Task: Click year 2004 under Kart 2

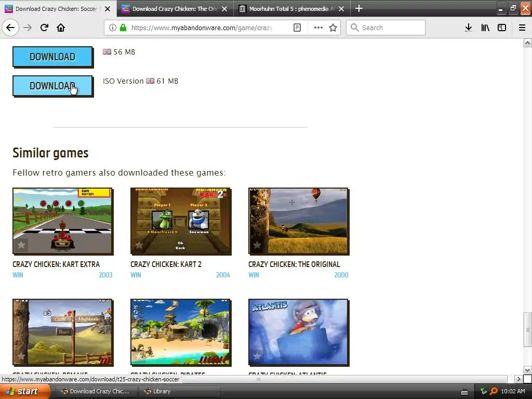Action: 223,275
